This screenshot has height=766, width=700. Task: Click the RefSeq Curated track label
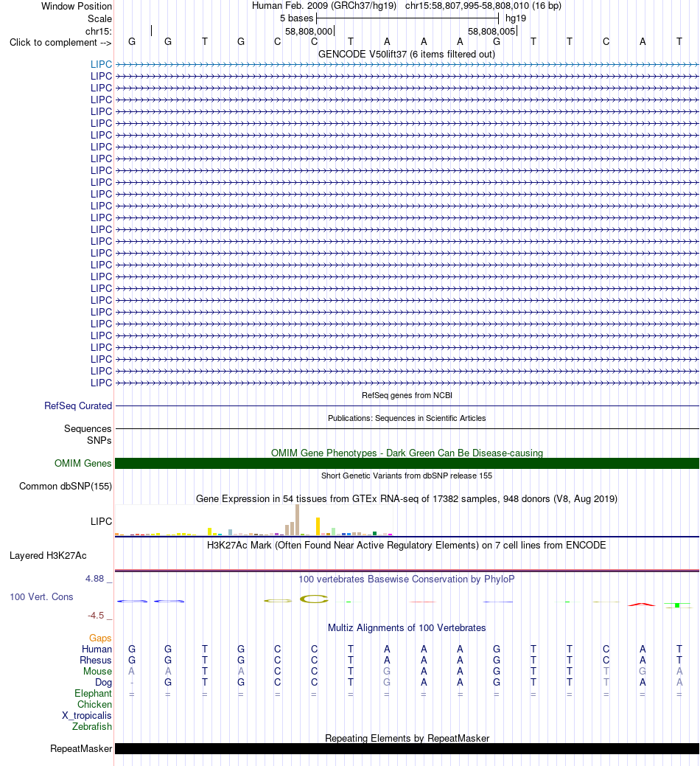78,406
